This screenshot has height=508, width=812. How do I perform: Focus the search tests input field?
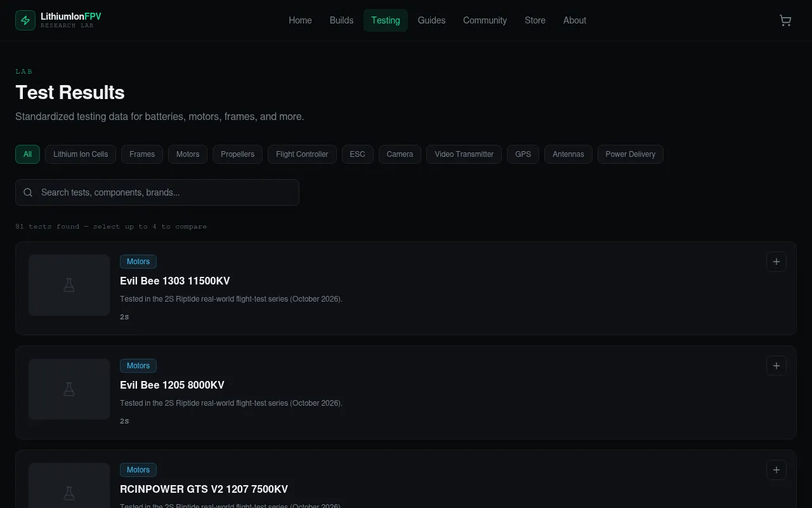(157, 192)
